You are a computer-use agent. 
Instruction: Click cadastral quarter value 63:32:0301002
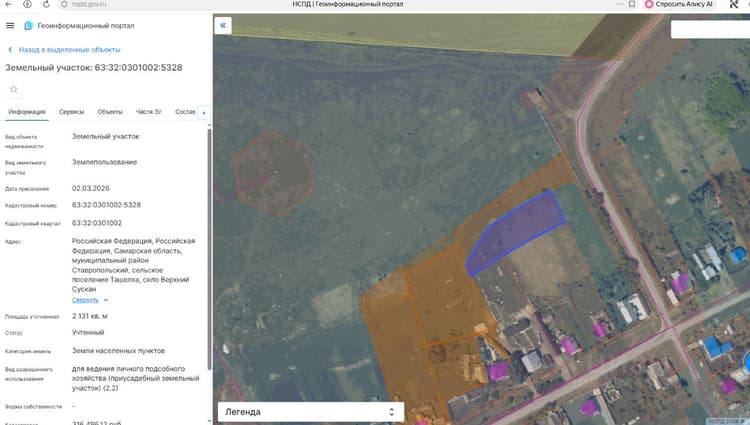97,223
